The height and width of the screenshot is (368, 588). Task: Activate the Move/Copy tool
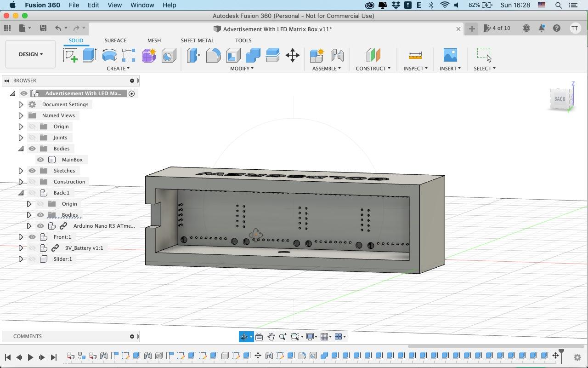click(x=293, y=55)
